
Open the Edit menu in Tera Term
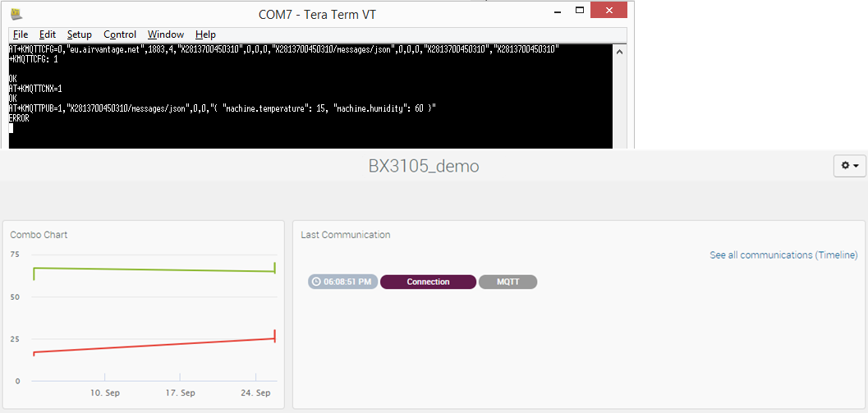pos(48,34)
